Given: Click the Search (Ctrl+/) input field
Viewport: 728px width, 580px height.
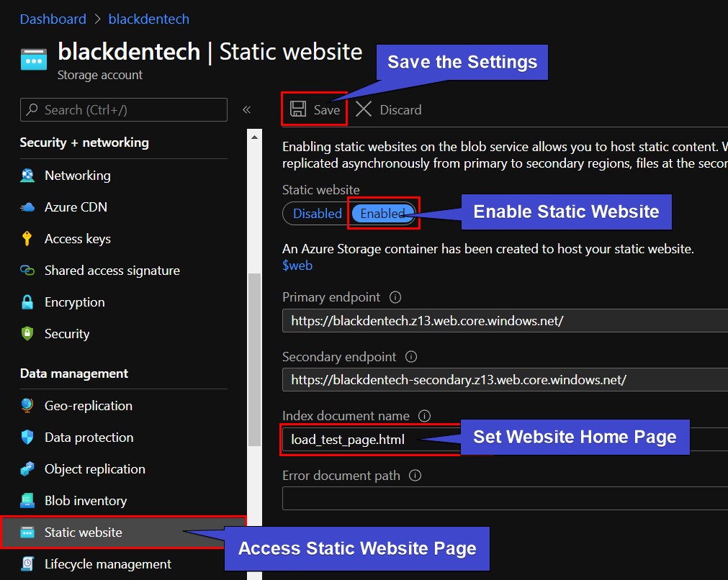Looking at the screenshot, I should click(x=124, y=109).
